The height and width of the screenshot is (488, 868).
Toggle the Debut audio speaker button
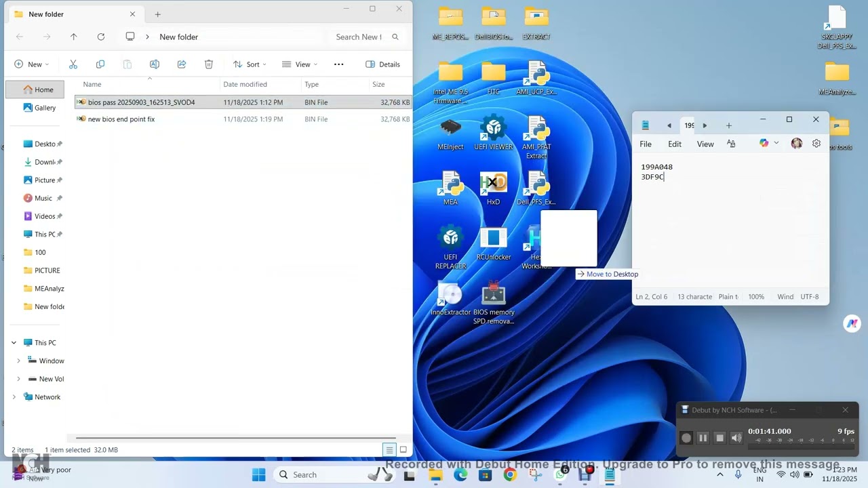pyautogui.click(x=736, y=438)
